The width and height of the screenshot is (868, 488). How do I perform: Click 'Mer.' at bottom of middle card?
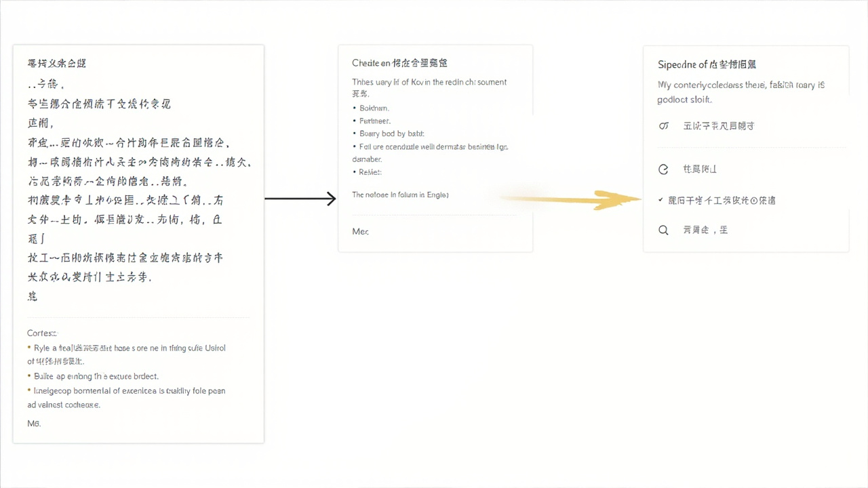(x=361, y=232)
